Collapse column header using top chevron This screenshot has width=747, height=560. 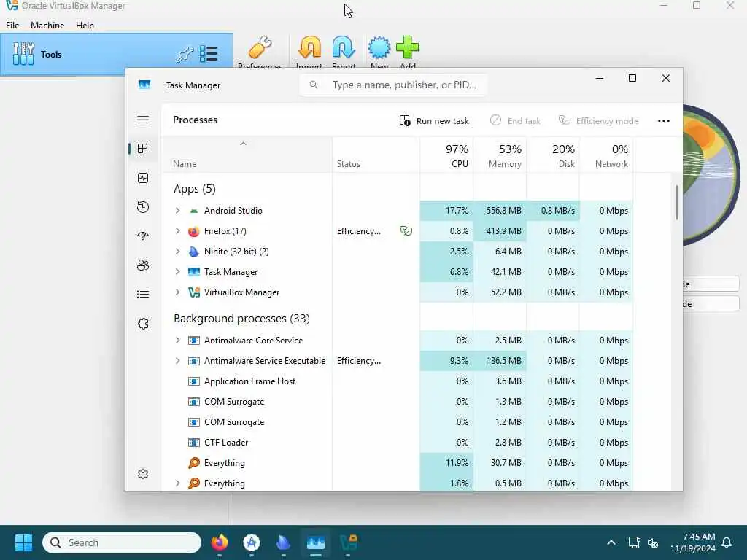click(243, 144)
